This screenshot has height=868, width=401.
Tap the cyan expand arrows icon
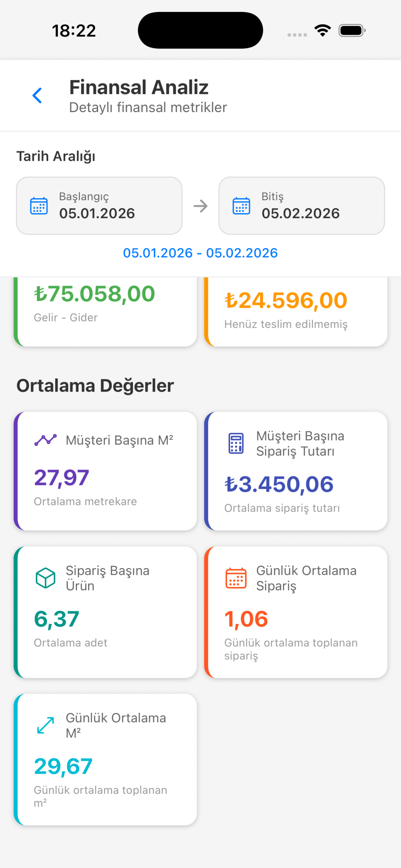tap(46, 725)
